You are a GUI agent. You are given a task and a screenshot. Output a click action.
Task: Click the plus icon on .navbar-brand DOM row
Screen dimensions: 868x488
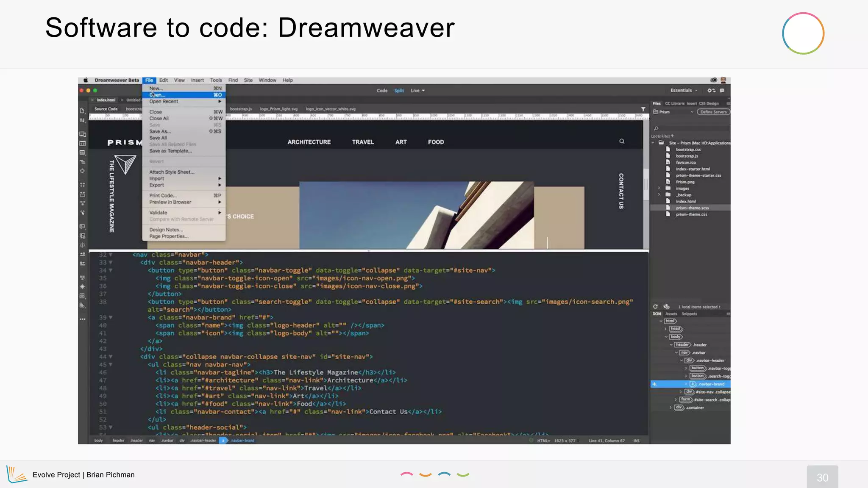(x=654, y=384)
